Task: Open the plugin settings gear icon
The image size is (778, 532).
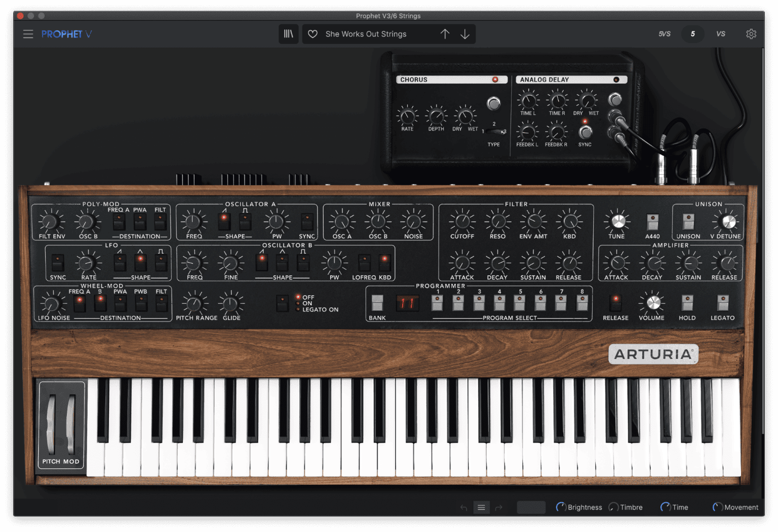Action: [x=751, y=33]
